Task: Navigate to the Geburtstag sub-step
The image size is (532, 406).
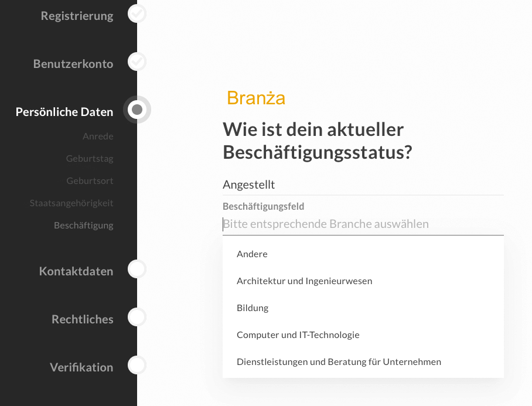Action: [x=90, y=159]
